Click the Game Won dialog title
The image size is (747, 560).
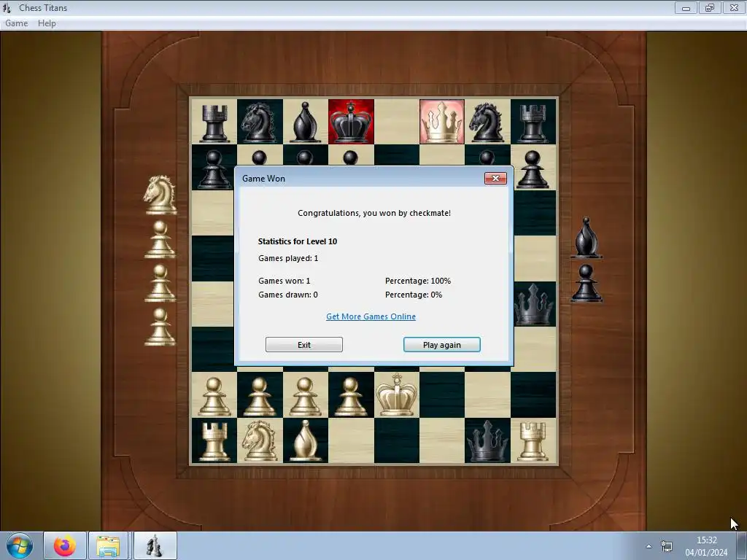coord(263,179)
